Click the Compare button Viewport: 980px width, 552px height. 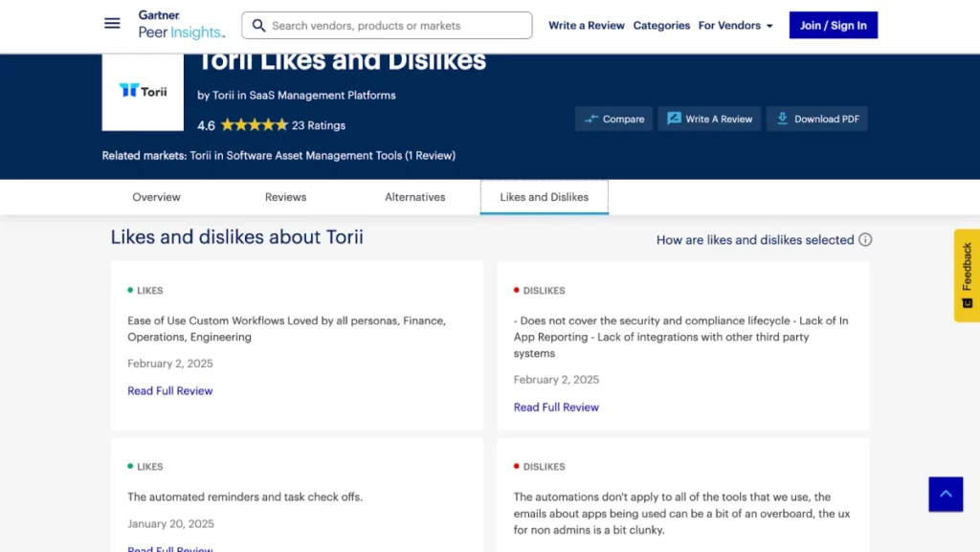coord(613,119)
